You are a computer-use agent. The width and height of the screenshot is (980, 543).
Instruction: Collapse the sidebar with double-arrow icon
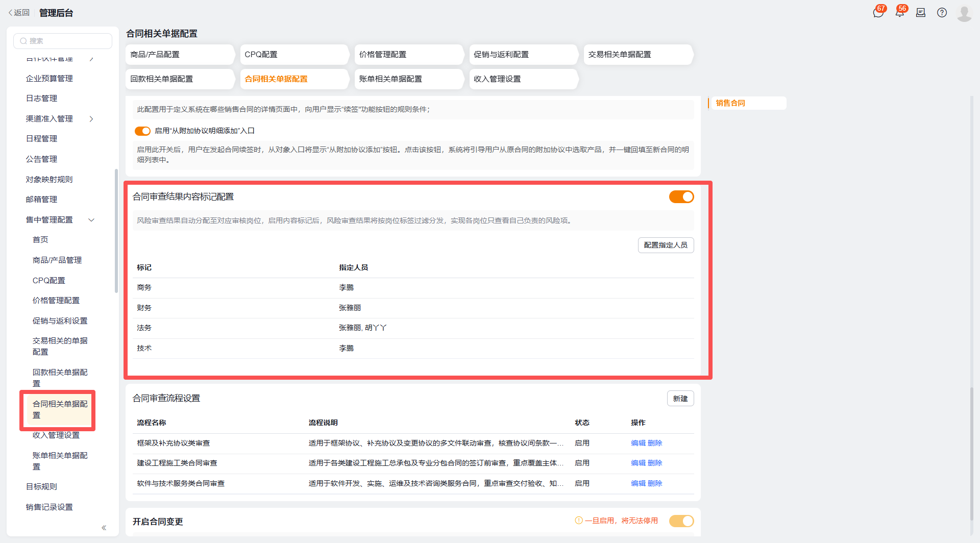point(104,528)
